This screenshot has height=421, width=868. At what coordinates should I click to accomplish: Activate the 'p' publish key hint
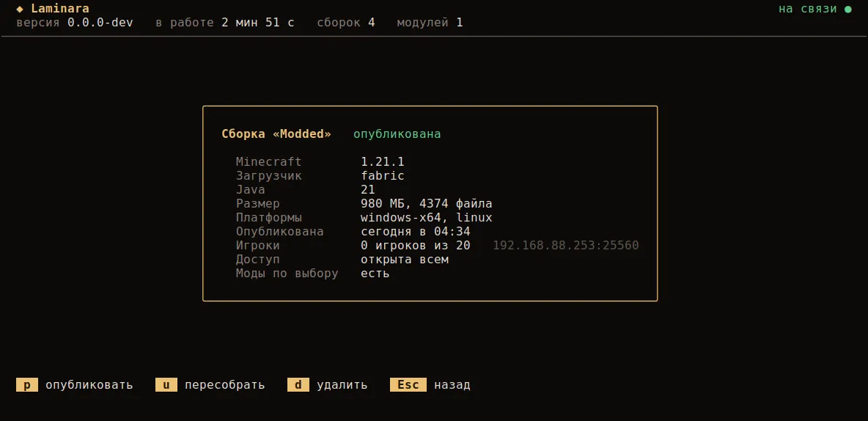pos(27,384)
